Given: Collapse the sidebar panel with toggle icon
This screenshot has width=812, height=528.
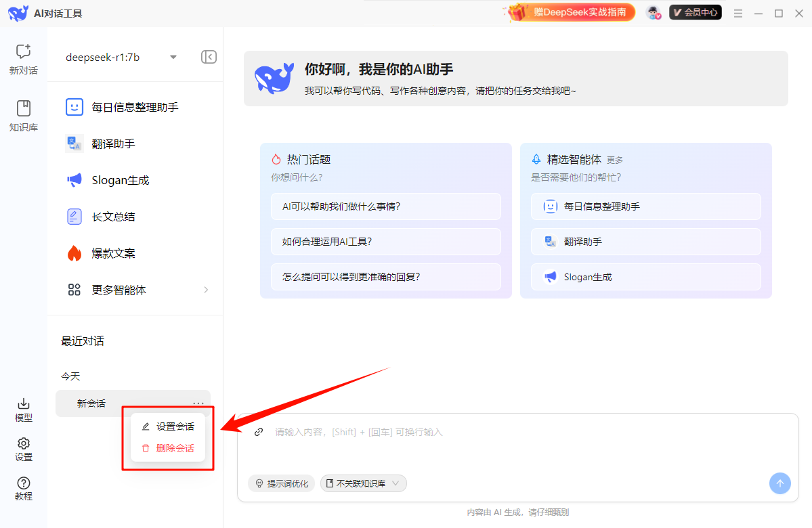Looking at the screenshot, I should (209, 57).
